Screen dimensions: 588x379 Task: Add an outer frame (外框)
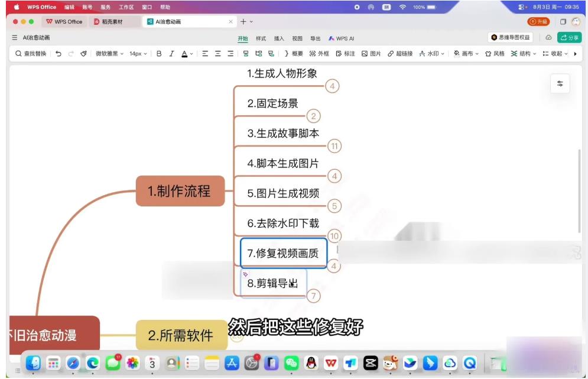pos(319,54)
